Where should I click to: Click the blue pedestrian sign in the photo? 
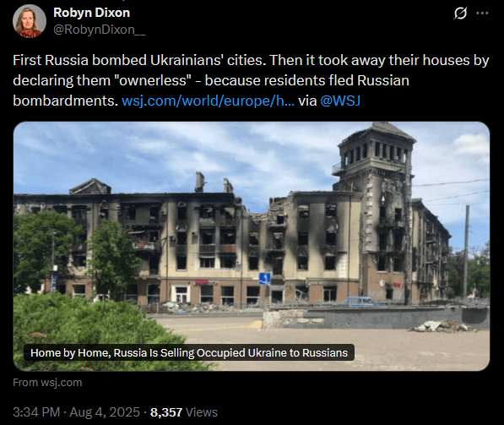[265, 279]
